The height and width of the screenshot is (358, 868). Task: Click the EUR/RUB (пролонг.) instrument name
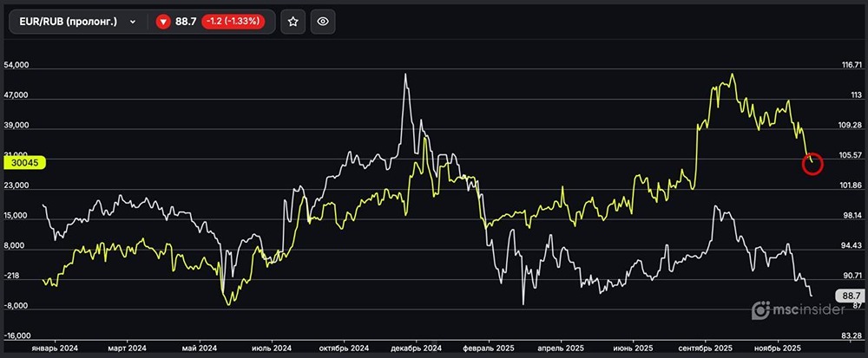pyautogui.click(x=68, y=22)
